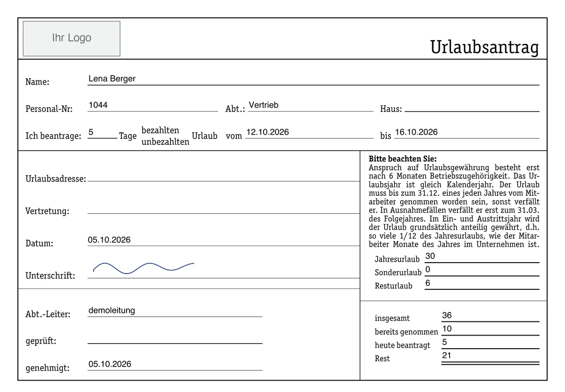Click the Rest field showing 21

[x=491, y=356]
